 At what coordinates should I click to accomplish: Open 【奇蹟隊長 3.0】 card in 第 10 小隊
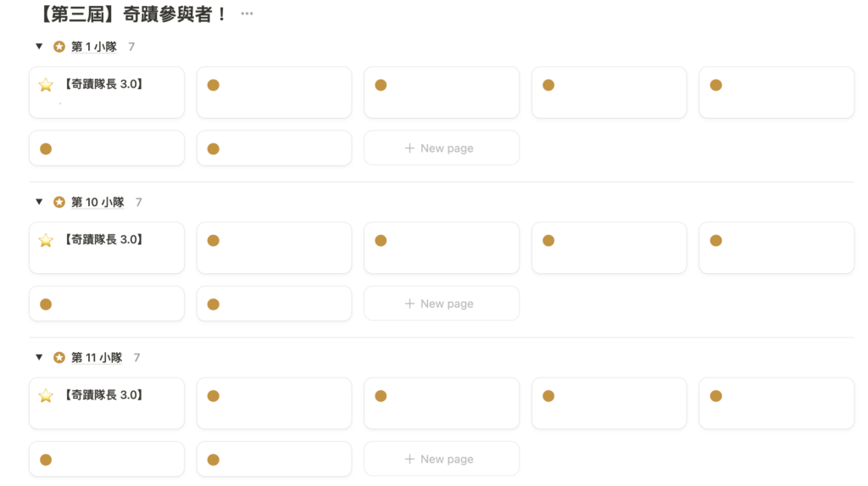click(107, 248)
